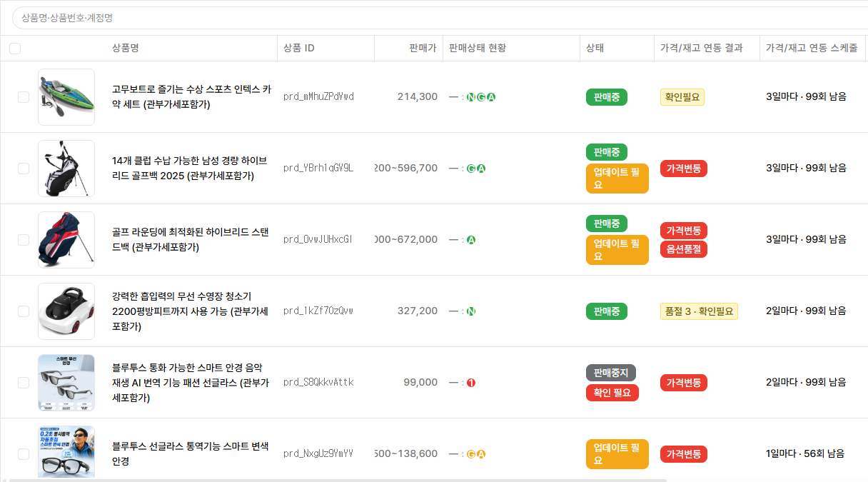Click the 가격/재고 연동 스케줄 column header

812,49
